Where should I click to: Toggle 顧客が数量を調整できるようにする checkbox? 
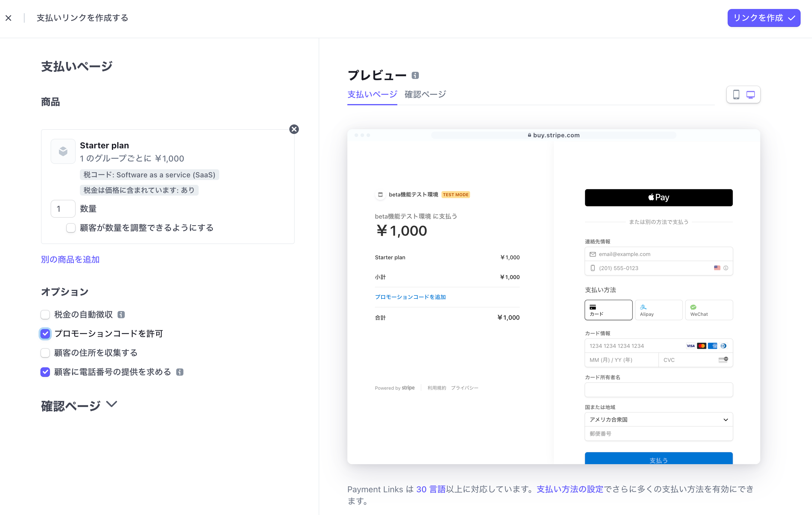[x=71, y=228]
